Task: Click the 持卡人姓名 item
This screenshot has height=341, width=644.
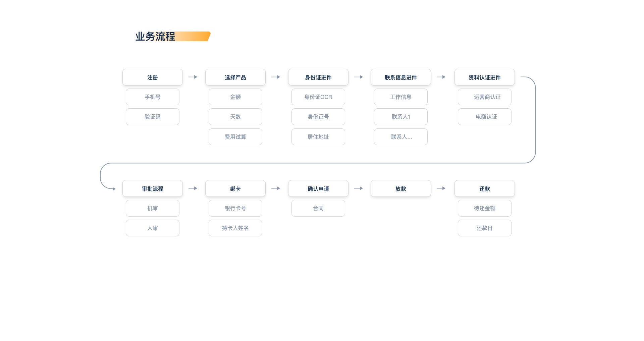Action: tap(235, 228)
